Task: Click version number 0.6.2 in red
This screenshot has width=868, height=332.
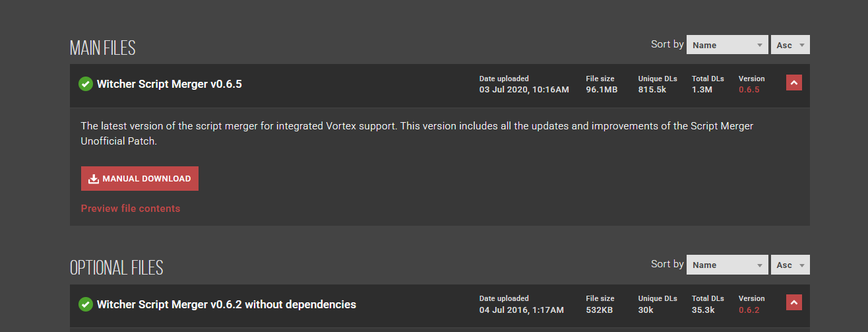Action: click(749, 310)
